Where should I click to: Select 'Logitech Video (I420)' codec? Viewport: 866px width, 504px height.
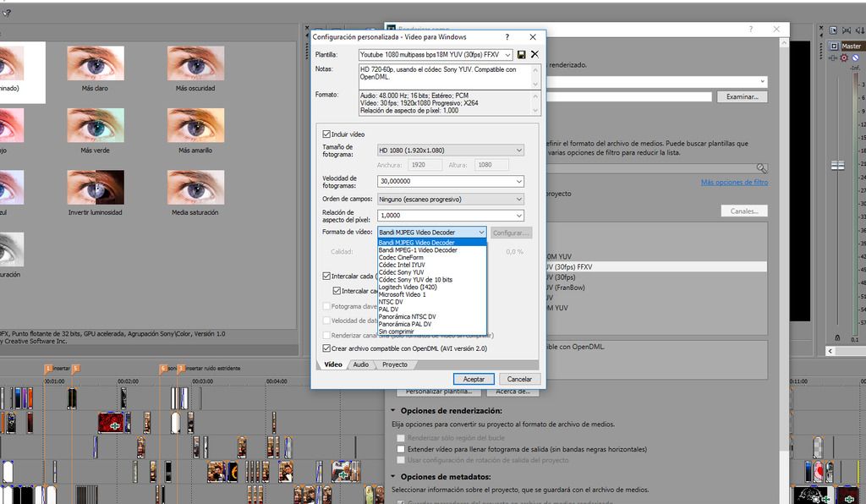[432, 287]
